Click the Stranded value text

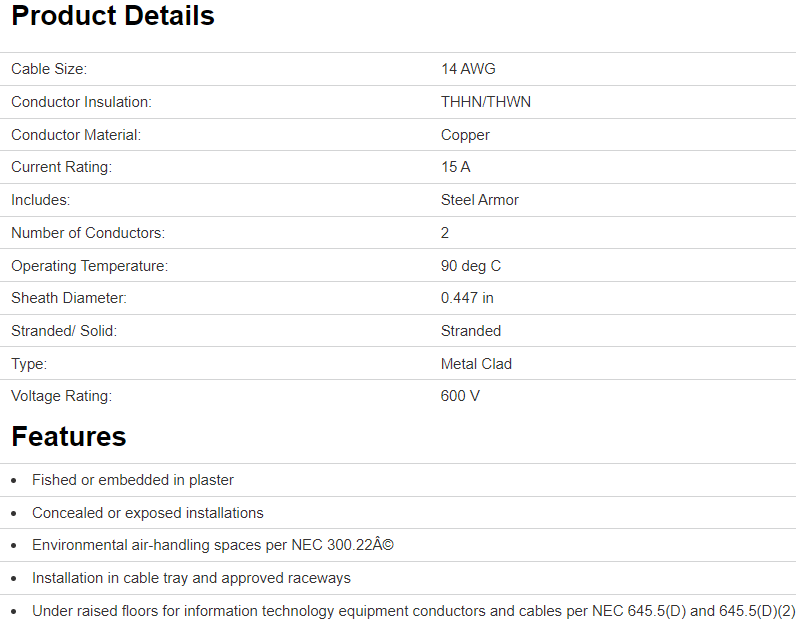[x=471, y=331]
